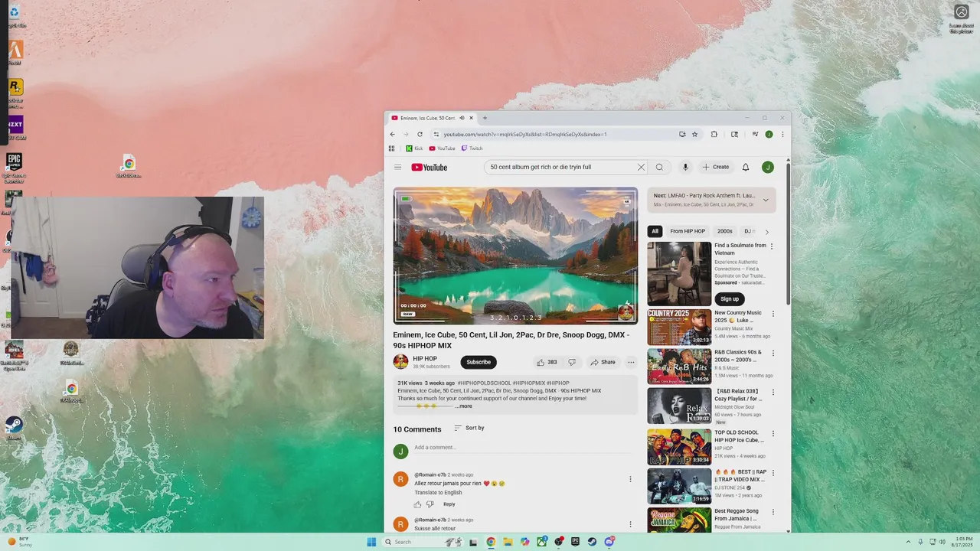This screenshot has height=551, width=980.
Task: Open the Epic Games Launcher desktop shortcut
Action: point(14,168)
